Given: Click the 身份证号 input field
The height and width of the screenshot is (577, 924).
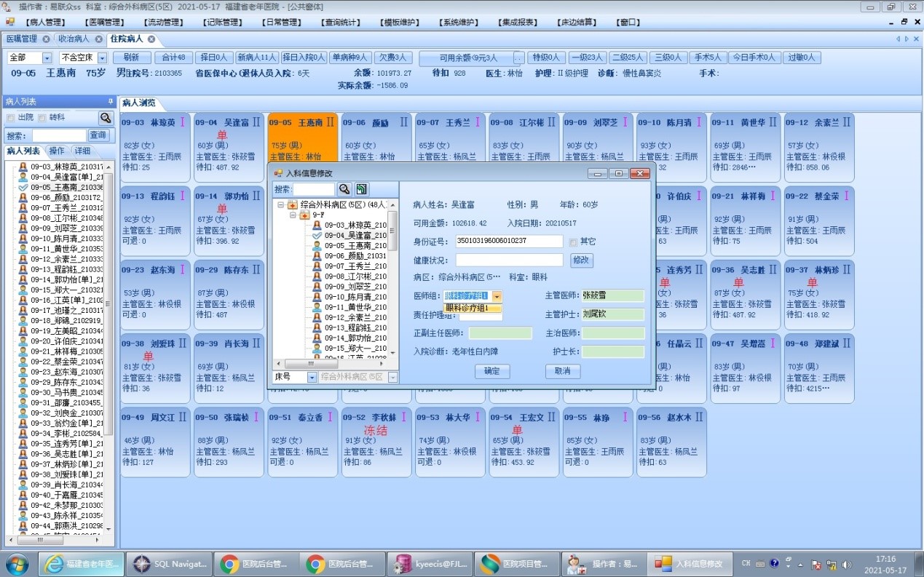Looking at the screenshot, I should click(509, 241).
